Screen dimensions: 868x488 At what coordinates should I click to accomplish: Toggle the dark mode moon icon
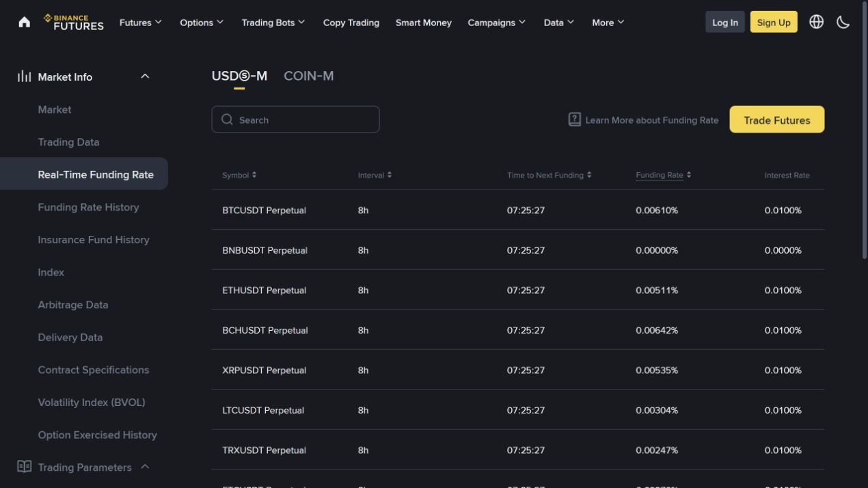click(843, 22)
